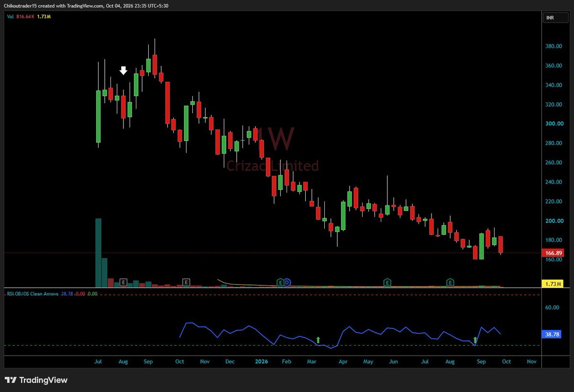The height and width of the screenshot is (392, 574).
Task: Click the Mar label on time axis
Action: pos(312,362)
